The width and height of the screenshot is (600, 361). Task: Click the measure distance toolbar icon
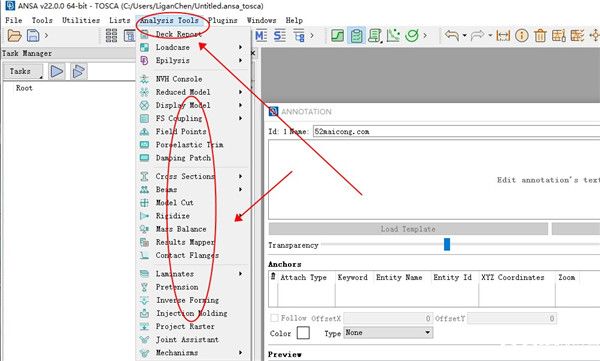(x=503, y=36)
